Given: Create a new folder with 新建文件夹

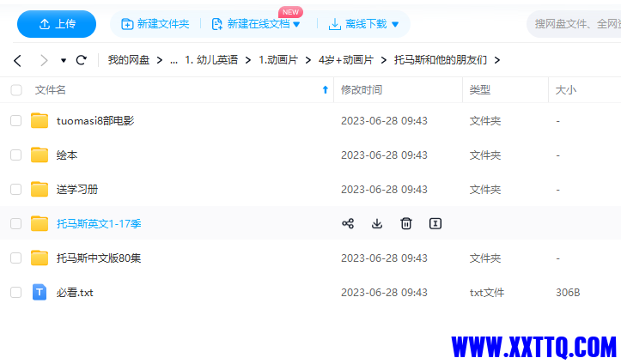Looking at the screenshot, I should (x=155, y=24).
